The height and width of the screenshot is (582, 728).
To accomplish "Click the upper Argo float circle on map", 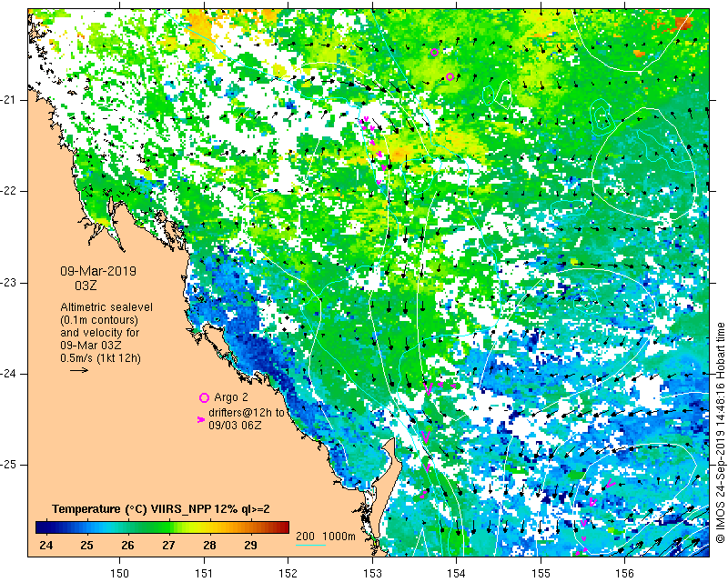I will (434, 53).
